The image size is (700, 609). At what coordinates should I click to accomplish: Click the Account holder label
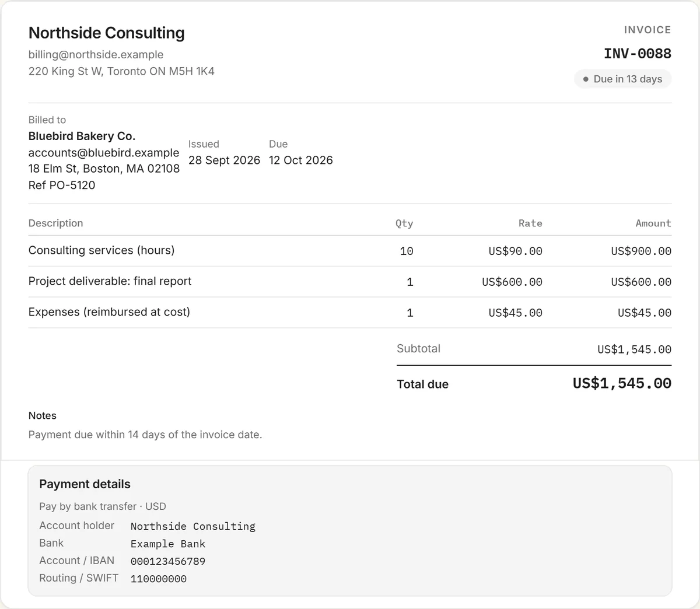[76, 526]
